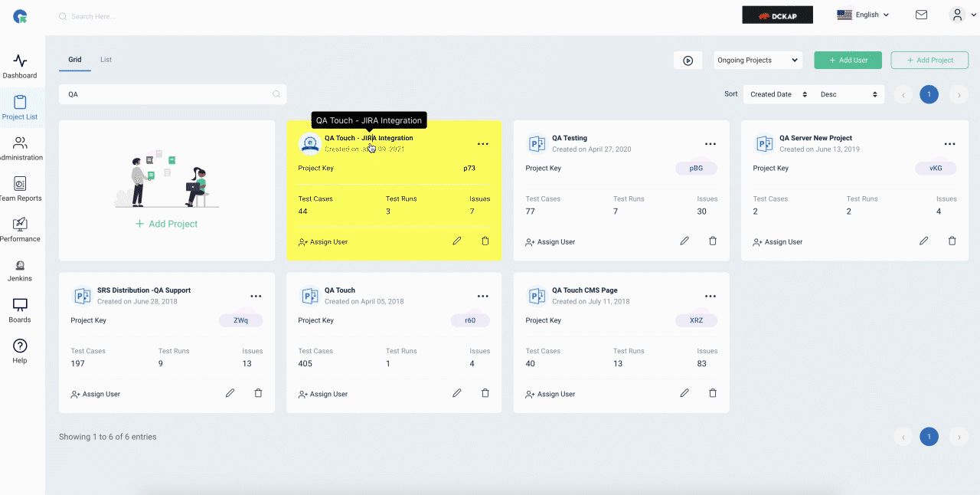Open the Ongoing Projects dropdown
Viewport: 980px width, 495px height.
point(758,60)
